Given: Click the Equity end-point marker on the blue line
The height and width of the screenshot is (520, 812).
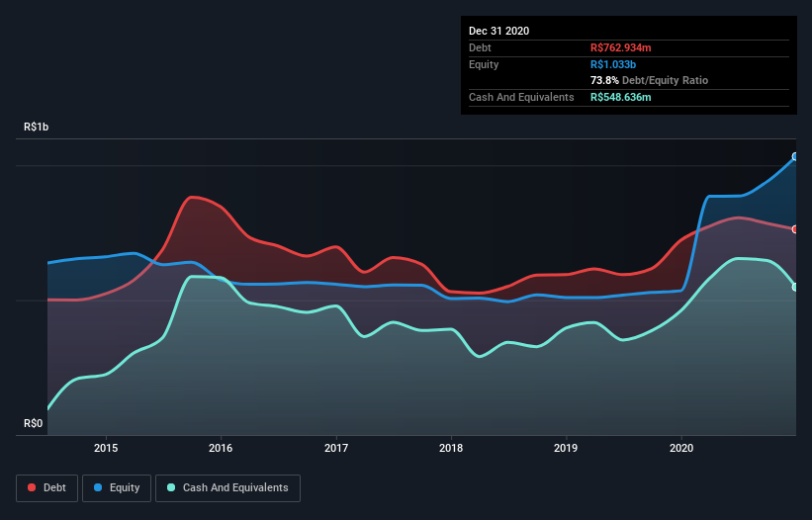Looking at the screenshot, I should pos(795,157).
